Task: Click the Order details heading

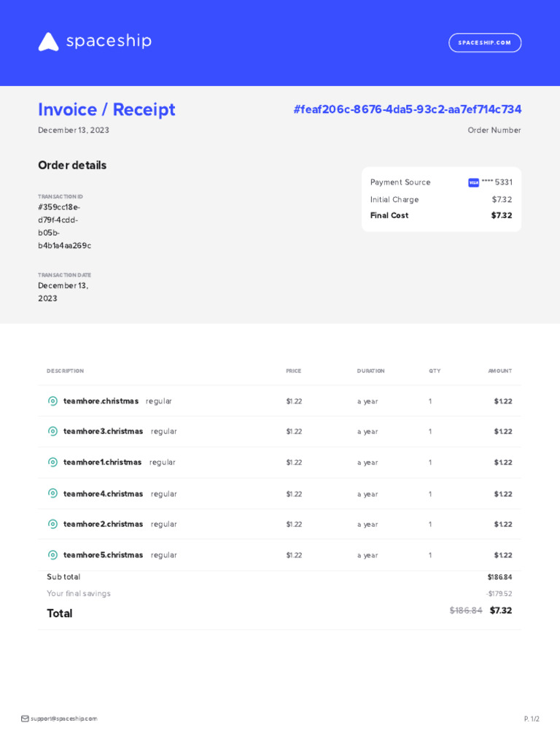Action: (72, 166)
